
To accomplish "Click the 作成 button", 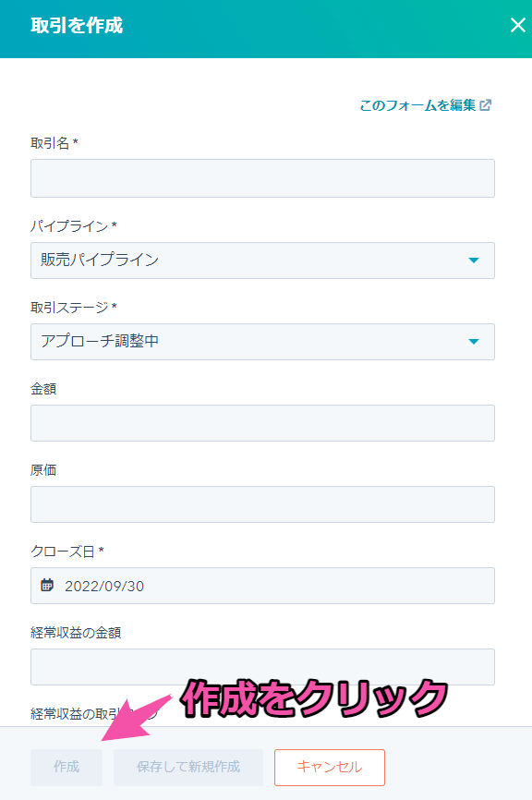I will [66, 767].
